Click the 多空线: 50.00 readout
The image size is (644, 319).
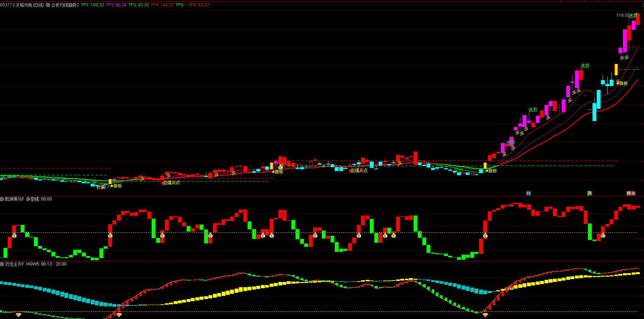(39, 199)
